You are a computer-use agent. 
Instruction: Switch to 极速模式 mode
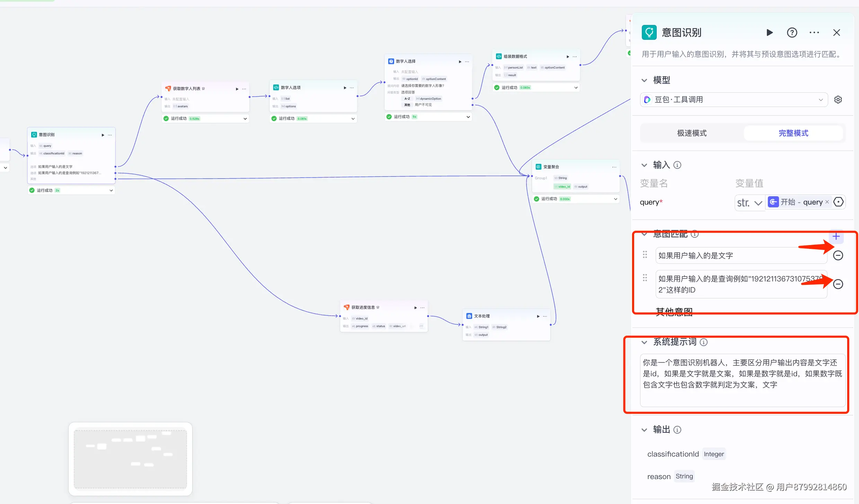[692, 133]
